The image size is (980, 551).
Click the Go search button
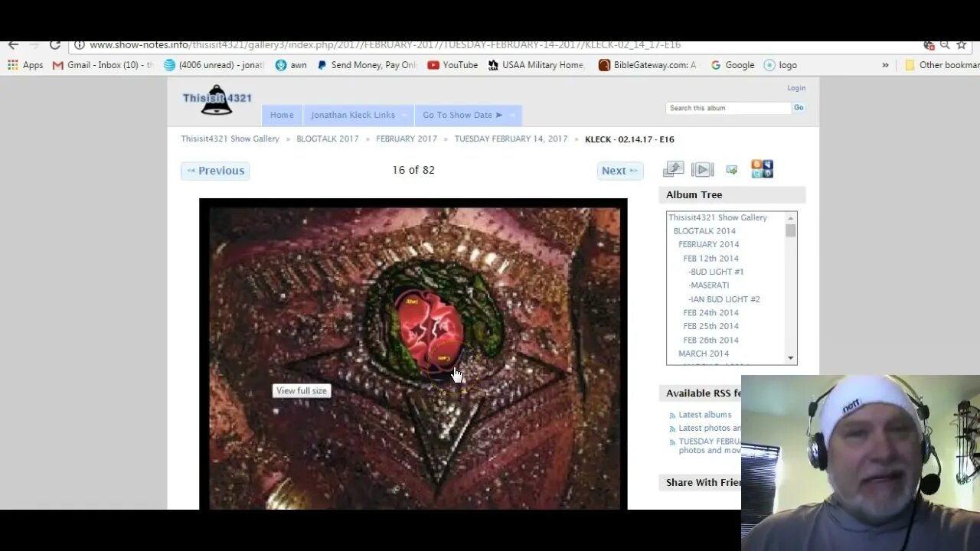point(799,108)
